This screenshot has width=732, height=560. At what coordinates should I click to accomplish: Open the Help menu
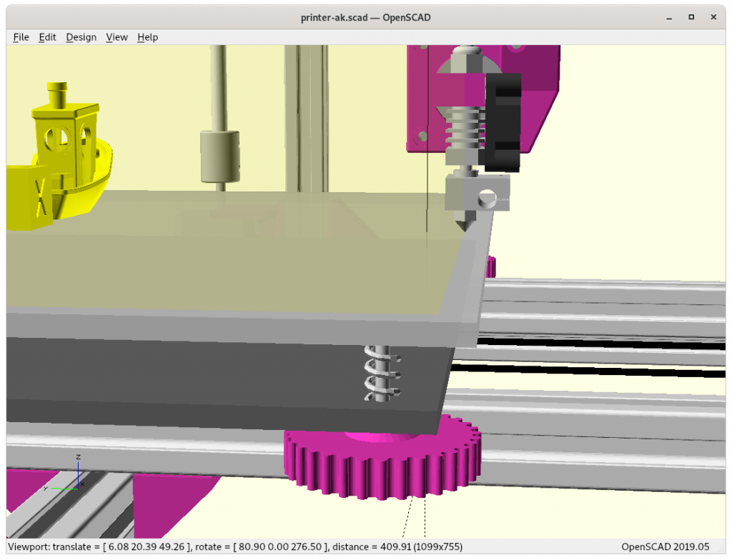coord(147,37)
